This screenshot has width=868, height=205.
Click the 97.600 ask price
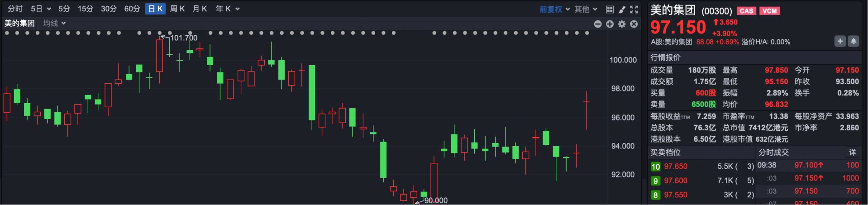click(x=676, y=181)
